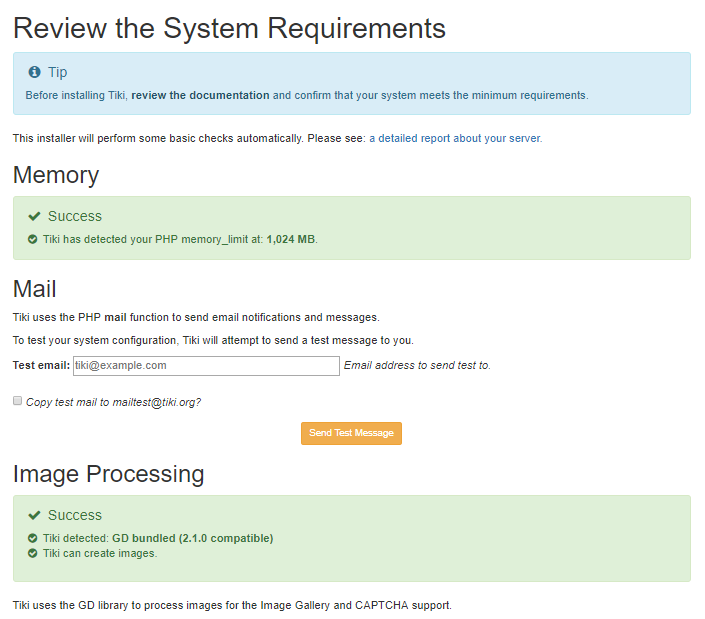Click check-circle icon beside 'Tiki detected: GD bundled'

click(33, 538)
